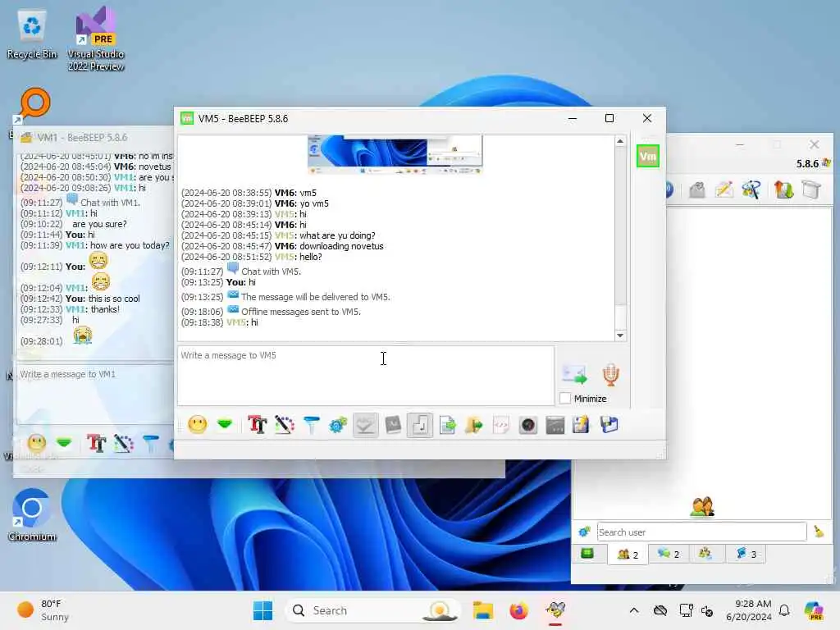
Task: Click the taskbar Search box
Action: coord(373,610)
